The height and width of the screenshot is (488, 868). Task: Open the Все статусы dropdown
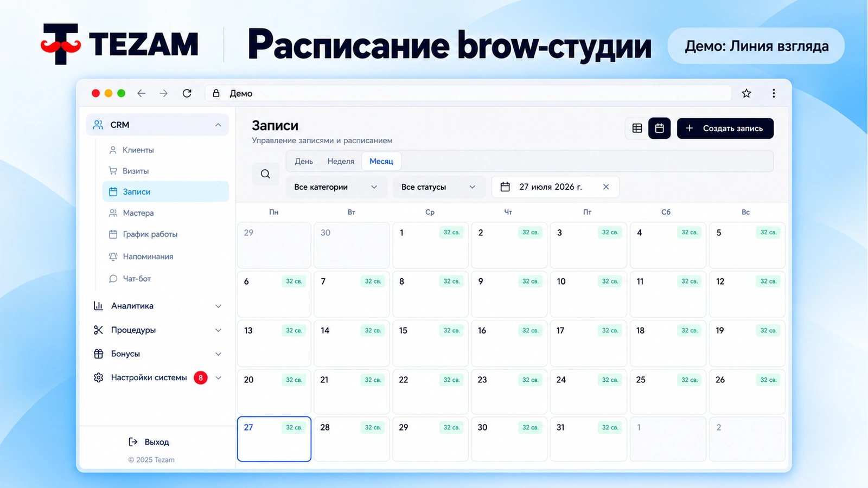coord(439,187)
